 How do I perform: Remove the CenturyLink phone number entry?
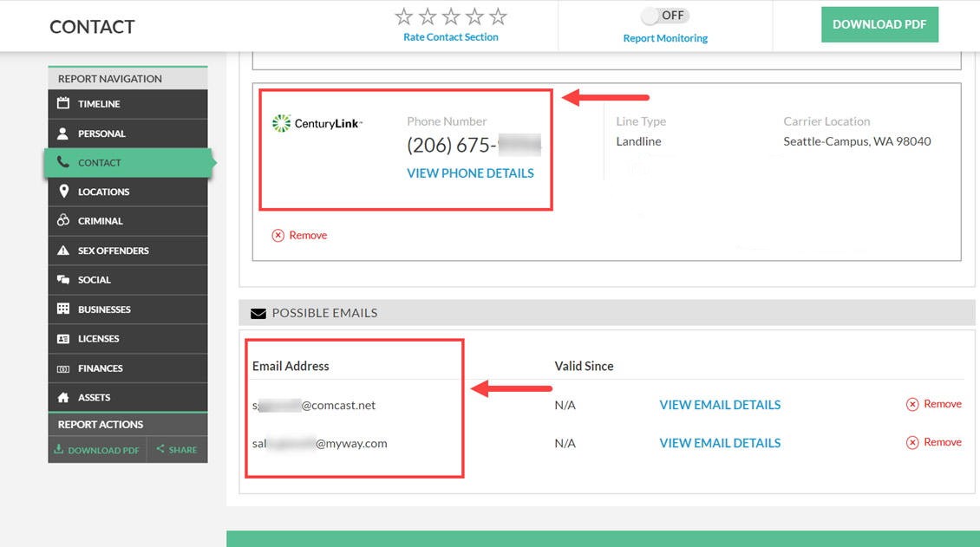(x=299, y=236)
